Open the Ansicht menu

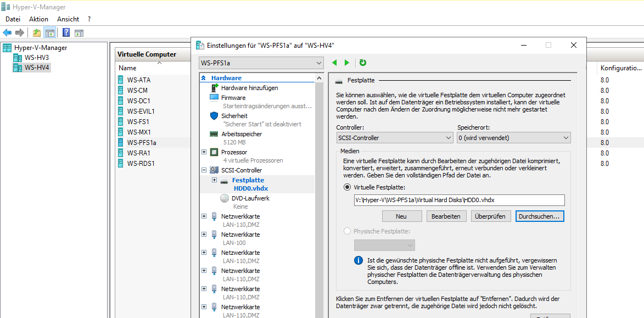click(x=68, y=19)
